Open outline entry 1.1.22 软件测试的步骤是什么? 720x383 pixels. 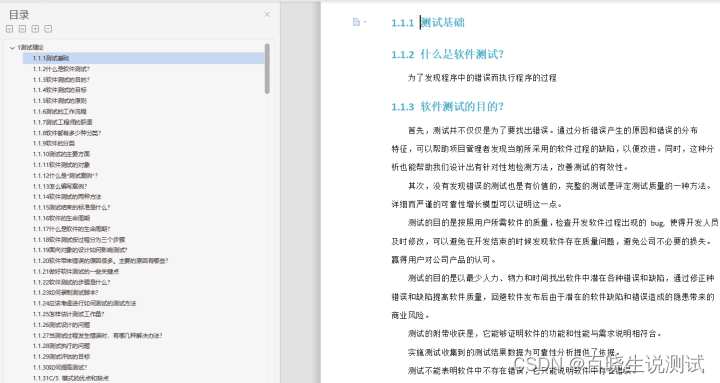(72, 282)
